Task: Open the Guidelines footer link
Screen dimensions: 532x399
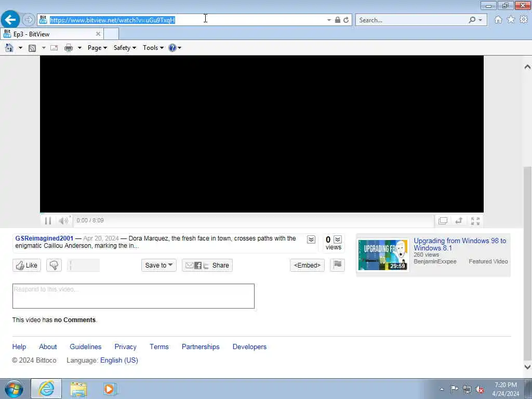Action: pos(86,347)
